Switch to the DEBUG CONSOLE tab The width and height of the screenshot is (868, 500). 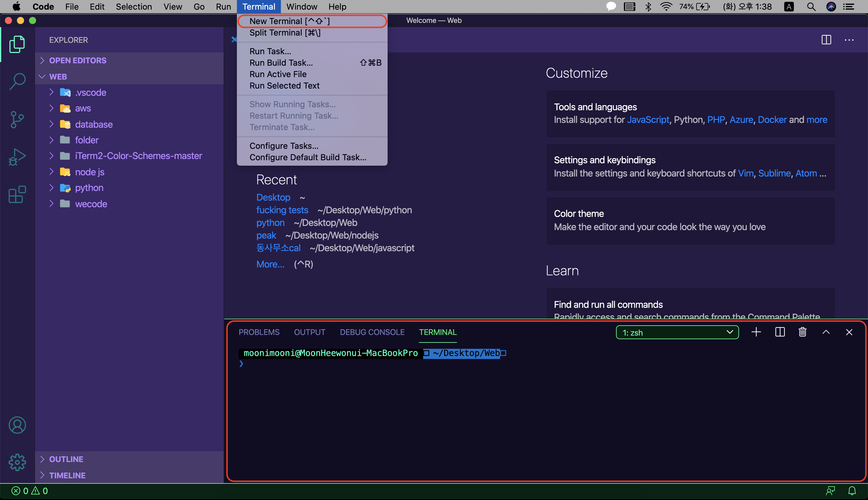tap(372, 332)
